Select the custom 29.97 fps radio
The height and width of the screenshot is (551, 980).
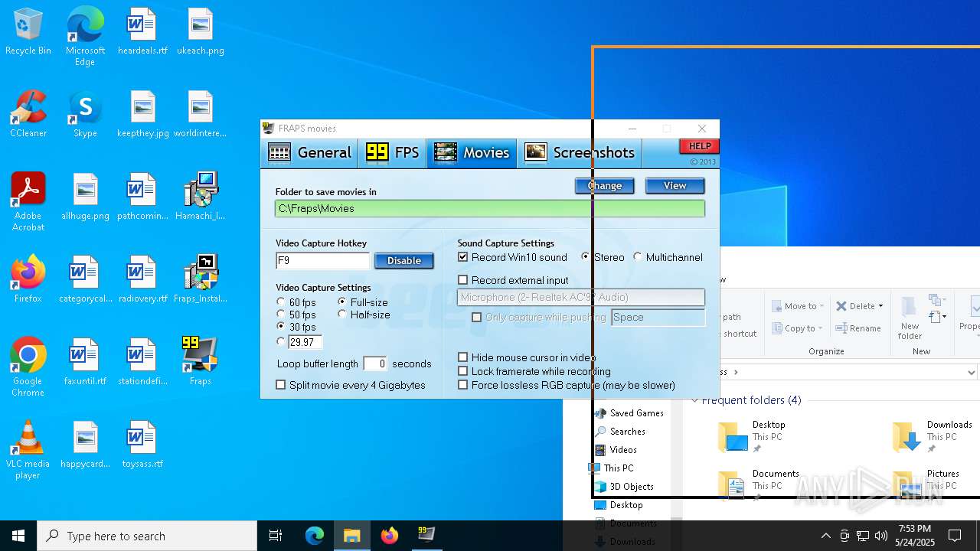(x=281, y=342)
